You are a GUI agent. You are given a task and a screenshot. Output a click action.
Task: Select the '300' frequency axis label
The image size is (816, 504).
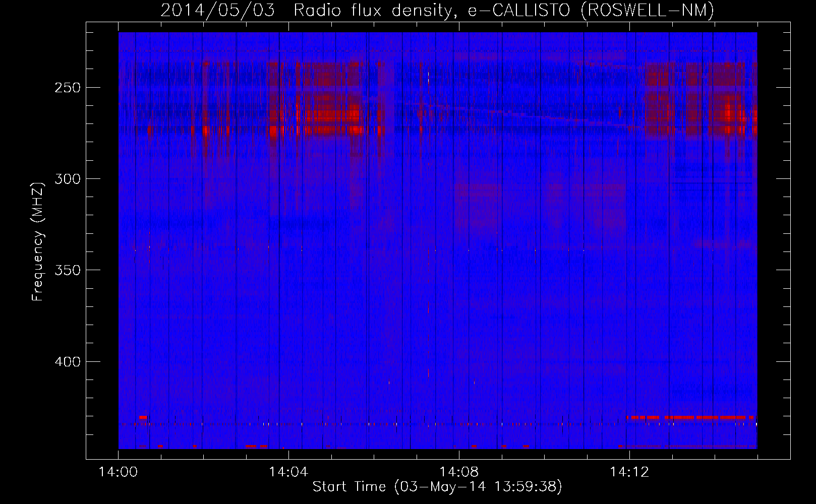click(x=67, y=179)
